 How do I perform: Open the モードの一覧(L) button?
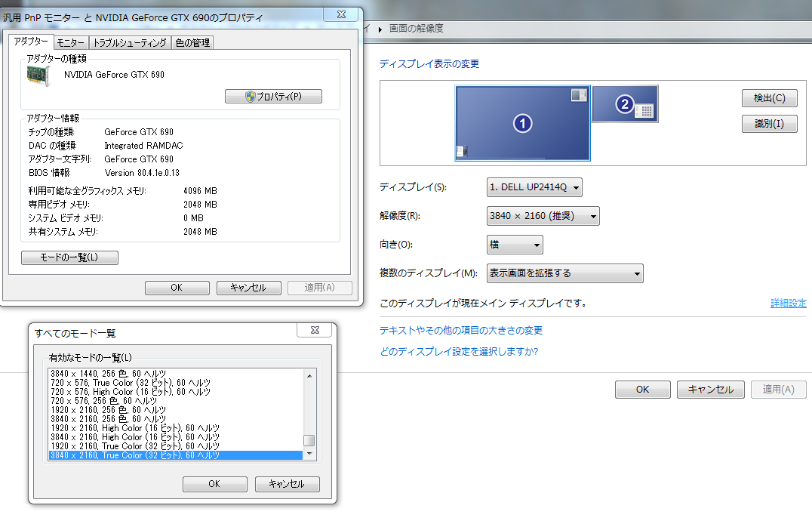[69, 257]
